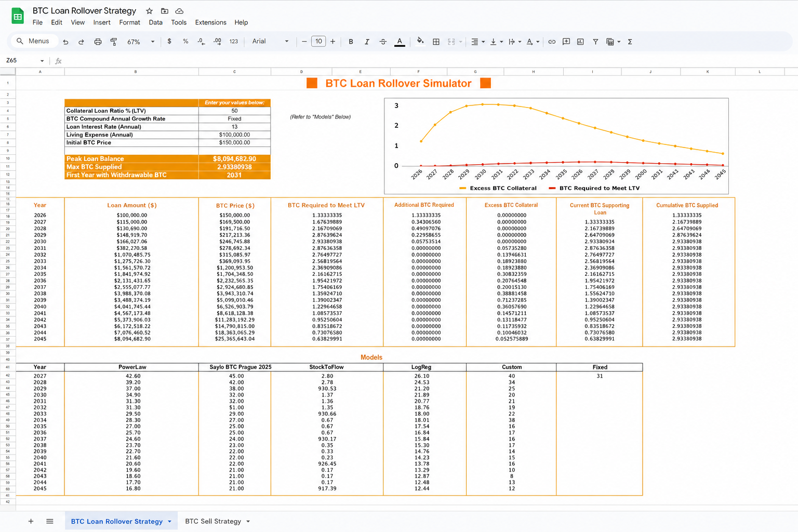
Task: Click the increase decimal places icon
Action: click(217, 42)
